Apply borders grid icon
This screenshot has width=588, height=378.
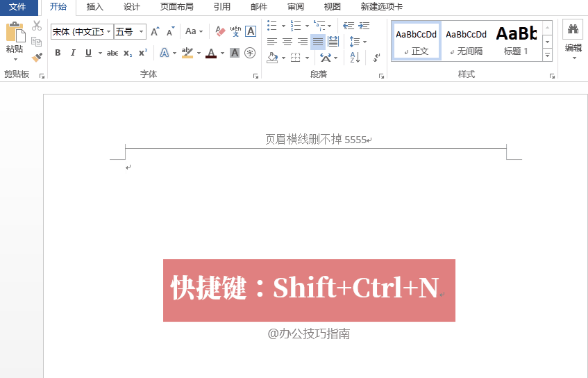coord(296,58)
